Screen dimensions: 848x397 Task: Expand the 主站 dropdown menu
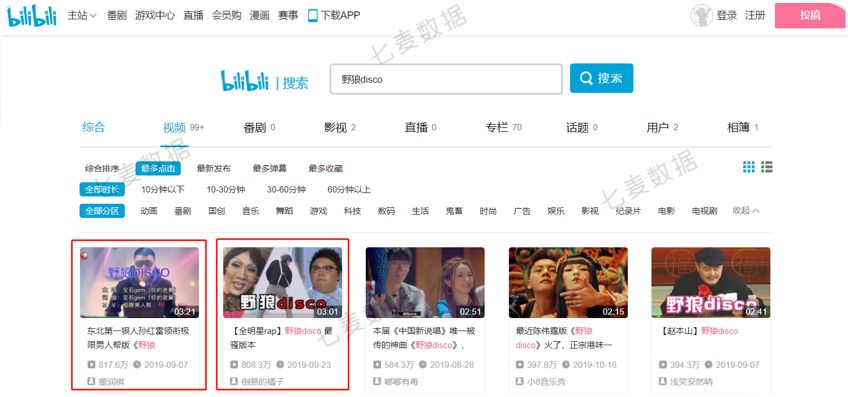(82, 16)
